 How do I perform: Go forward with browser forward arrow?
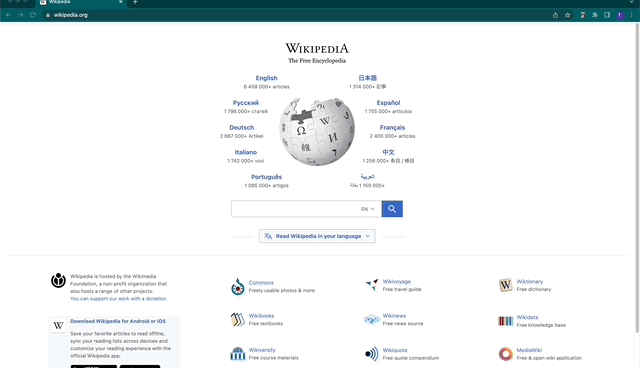[x=20, y=15]
